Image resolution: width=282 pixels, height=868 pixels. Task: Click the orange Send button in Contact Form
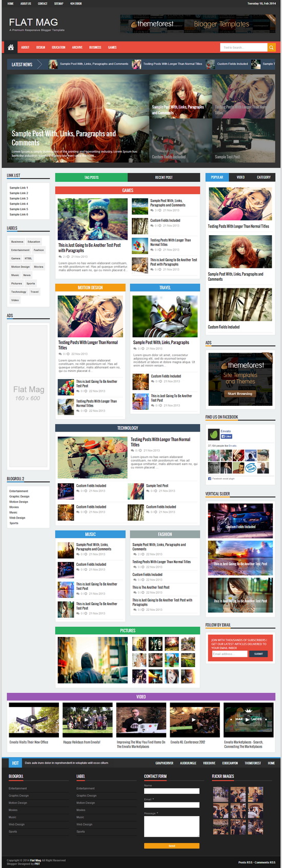[172, 846]
